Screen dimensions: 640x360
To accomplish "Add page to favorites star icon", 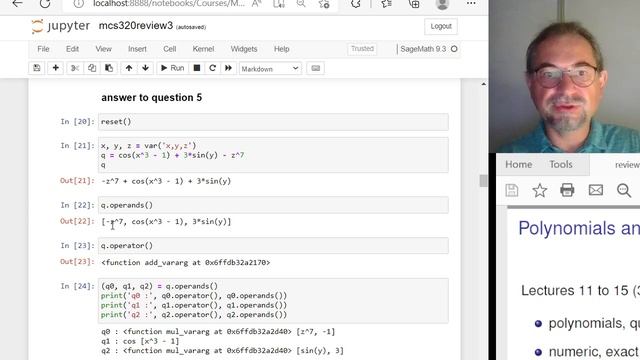I will click(x=324, y=4).
